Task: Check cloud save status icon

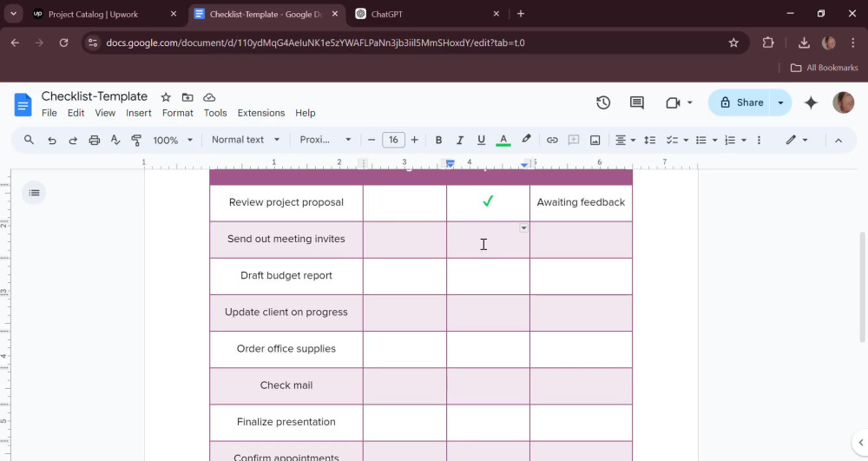Action: point(209,97)
